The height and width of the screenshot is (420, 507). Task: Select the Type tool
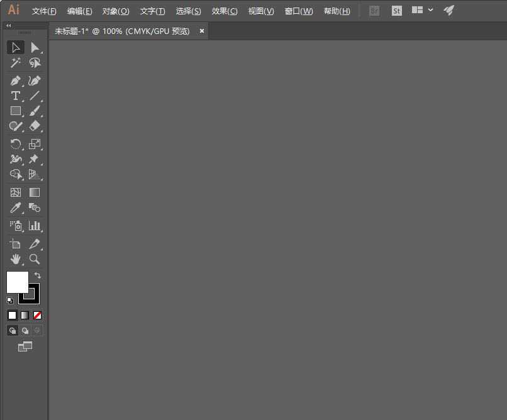16,96
